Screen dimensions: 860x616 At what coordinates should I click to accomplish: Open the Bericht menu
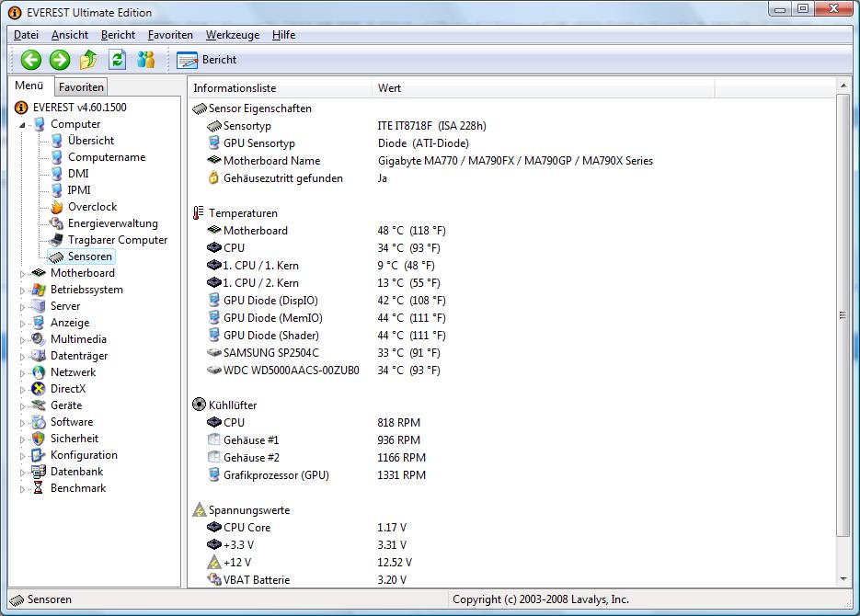click(118, 35)
